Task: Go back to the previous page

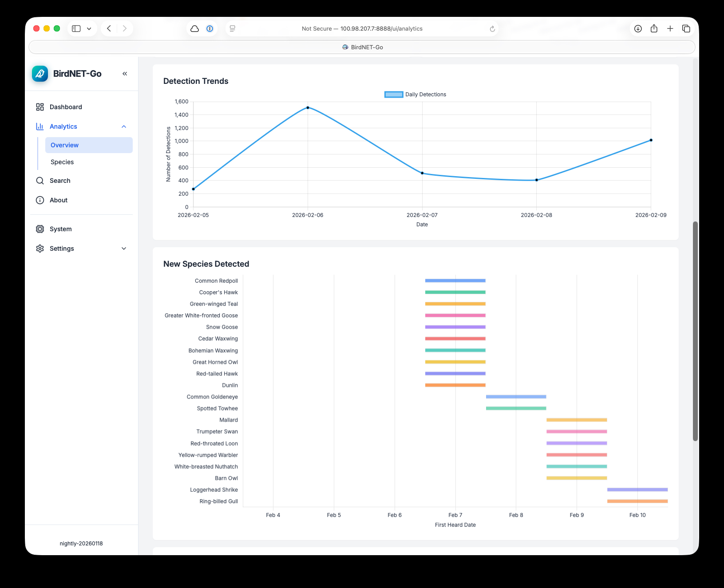Action: tap(109, 29)
